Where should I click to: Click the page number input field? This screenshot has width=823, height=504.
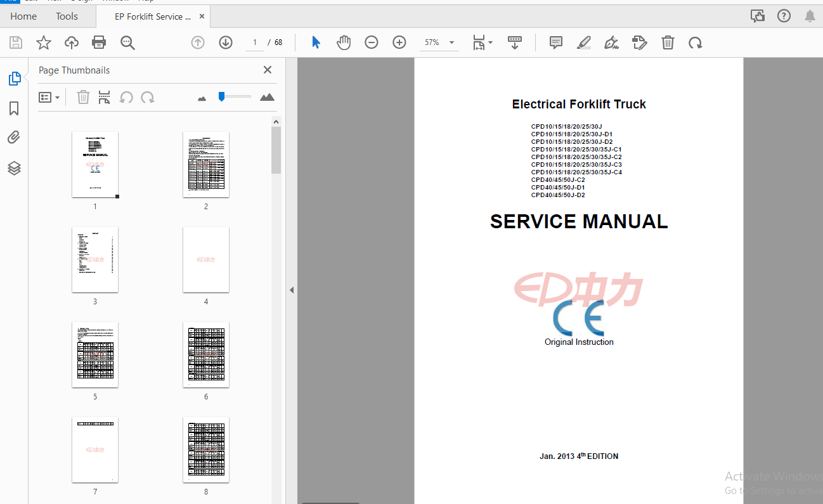click(254, 42)
